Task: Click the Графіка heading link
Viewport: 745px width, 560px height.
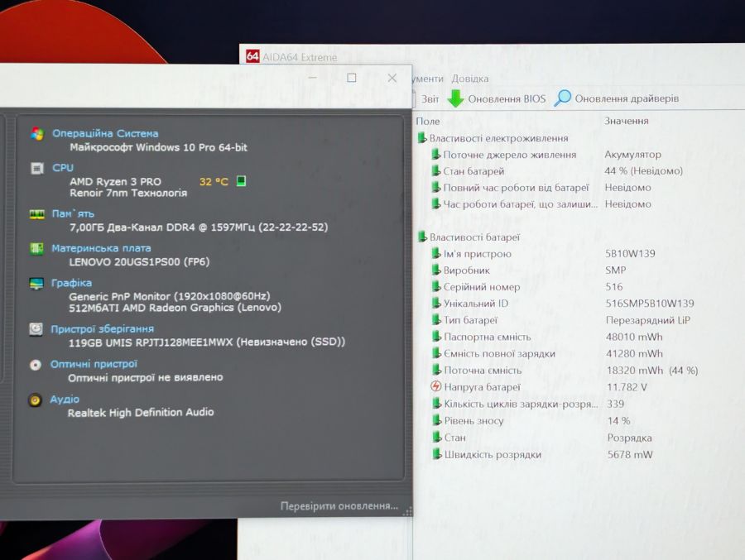Action: [71, 283]
